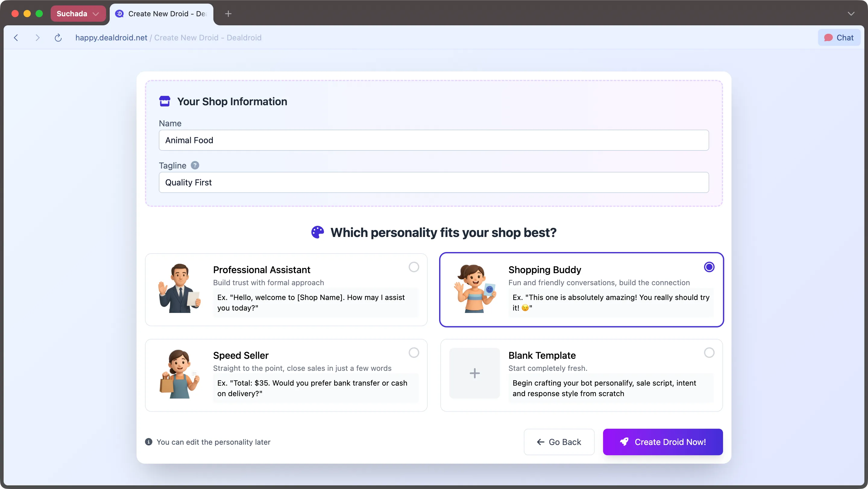Click the Go Back button
Screen dimensions: 868x489
[x=559, y=442]
